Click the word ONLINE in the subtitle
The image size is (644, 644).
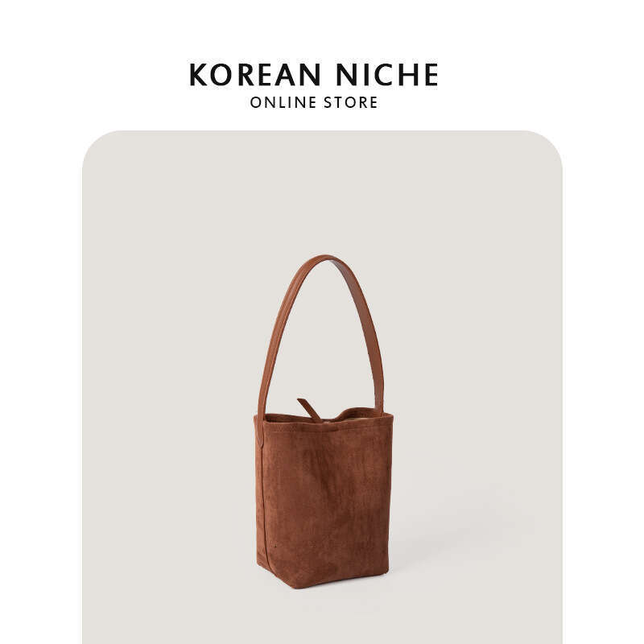click(283, 103)
